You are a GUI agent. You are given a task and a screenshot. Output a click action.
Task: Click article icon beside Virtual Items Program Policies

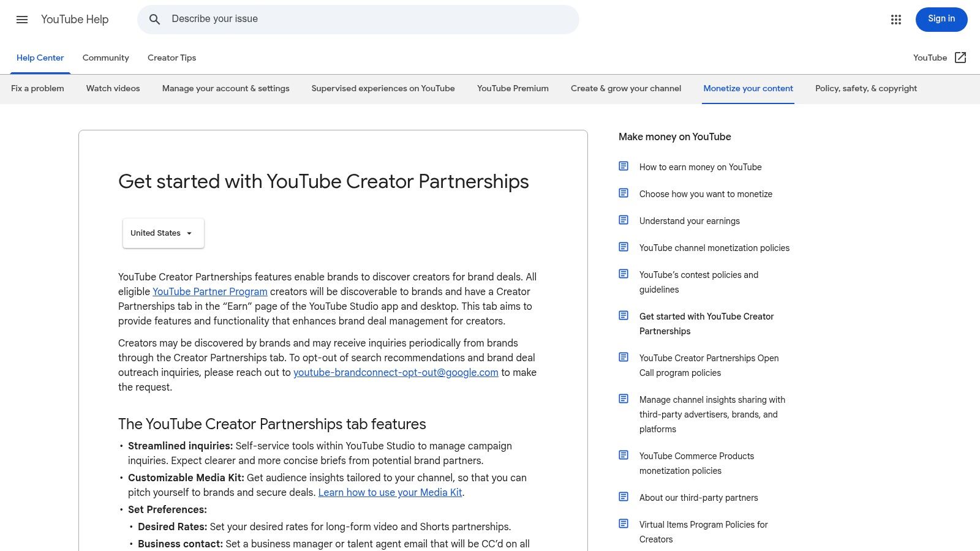coord(624,523)
